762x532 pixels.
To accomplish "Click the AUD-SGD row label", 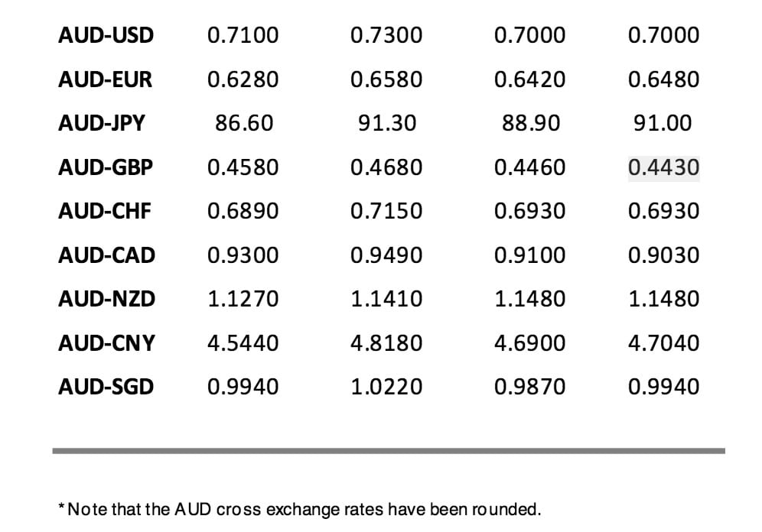I will [x=106, y=387].
